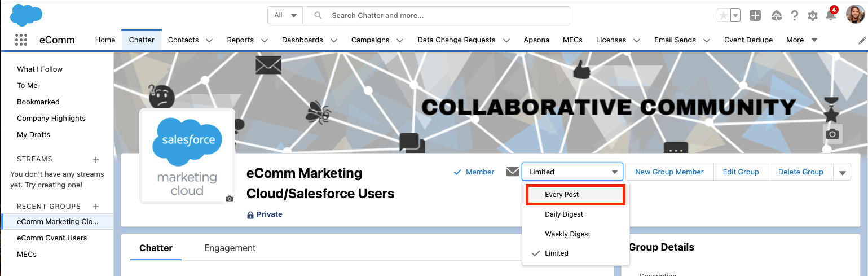
Task: Click the search magnifier icon
Action: (x=318, y=15)
